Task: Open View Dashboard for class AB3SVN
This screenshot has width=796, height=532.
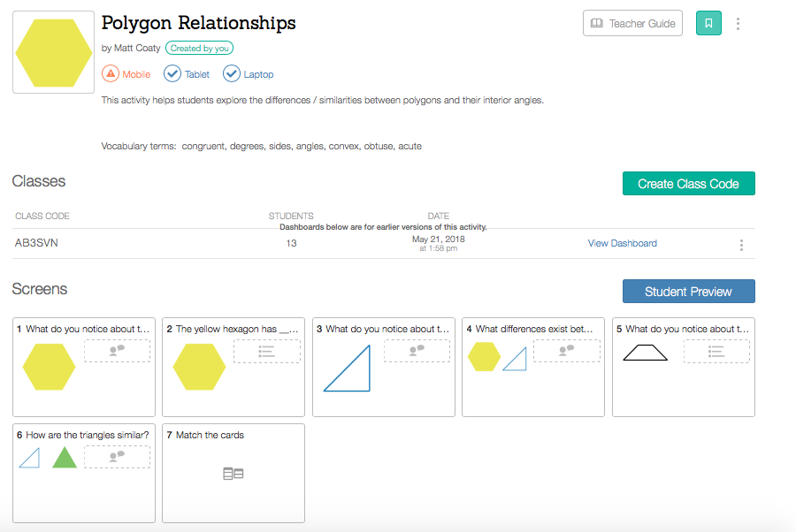Action: click(x=622, y=244)
